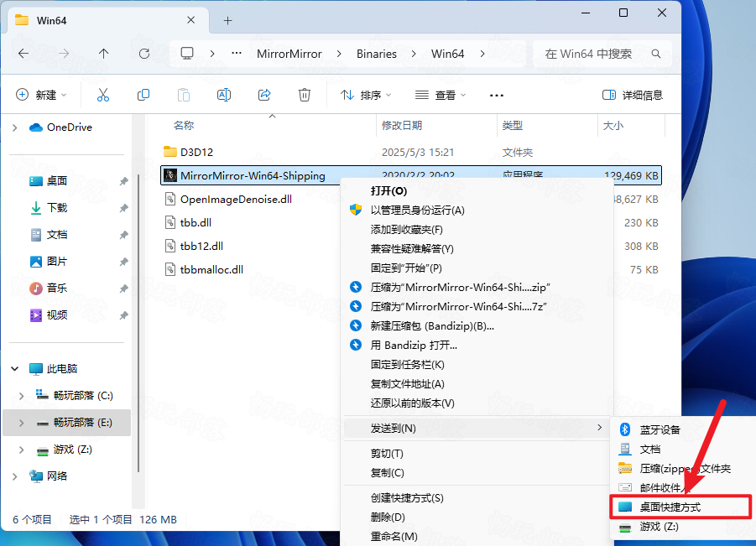Image resolution: width=756 pixels, height=546 pixels.
Task: Click the MirrorMirror-Win64-Shipping application icon
Action: [169, 175]
